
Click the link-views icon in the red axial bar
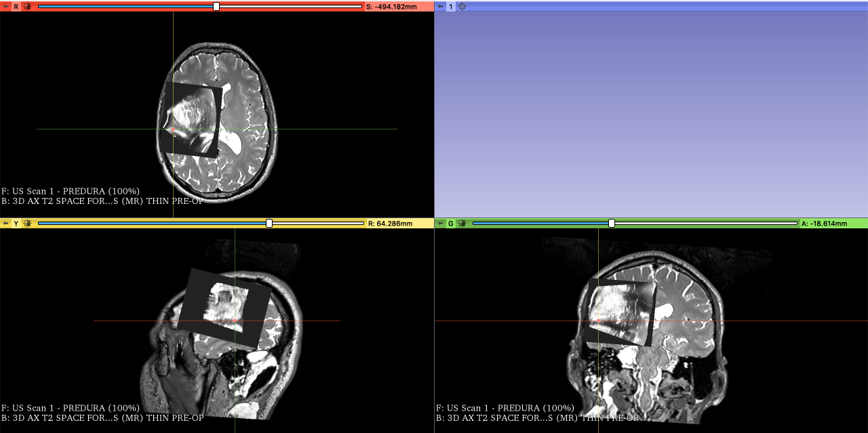tap(26, 6)
